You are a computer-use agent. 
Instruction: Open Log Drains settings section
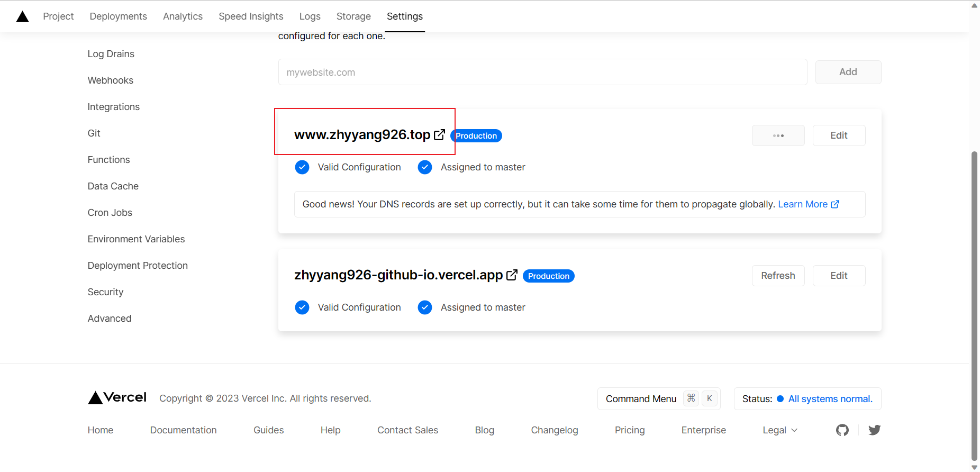111,54
